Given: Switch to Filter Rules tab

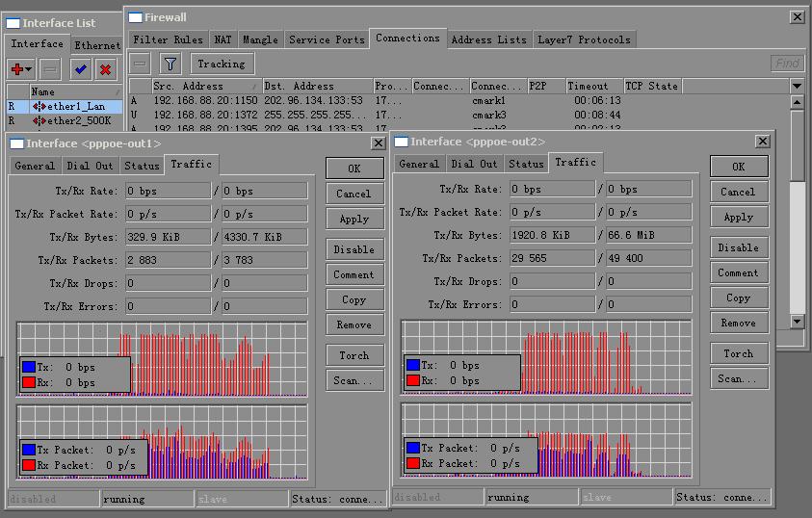Looking at the screenshot, I should coord(168,39).
